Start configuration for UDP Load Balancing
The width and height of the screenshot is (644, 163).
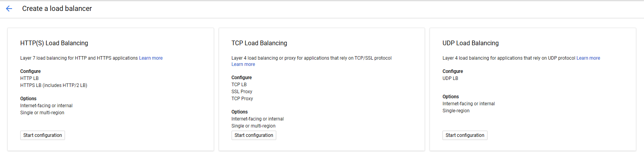pyautogui.click(x=465, y=135)
